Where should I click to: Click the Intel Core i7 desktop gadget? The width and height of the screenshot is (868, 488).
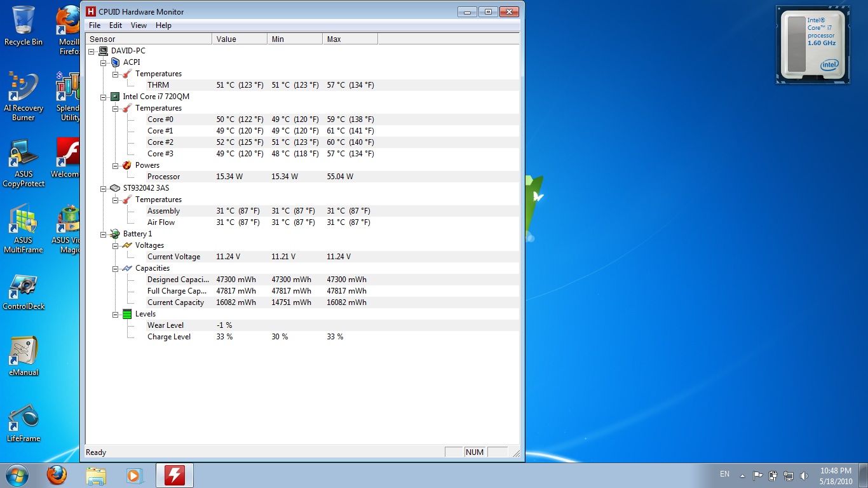click(813, 44)
